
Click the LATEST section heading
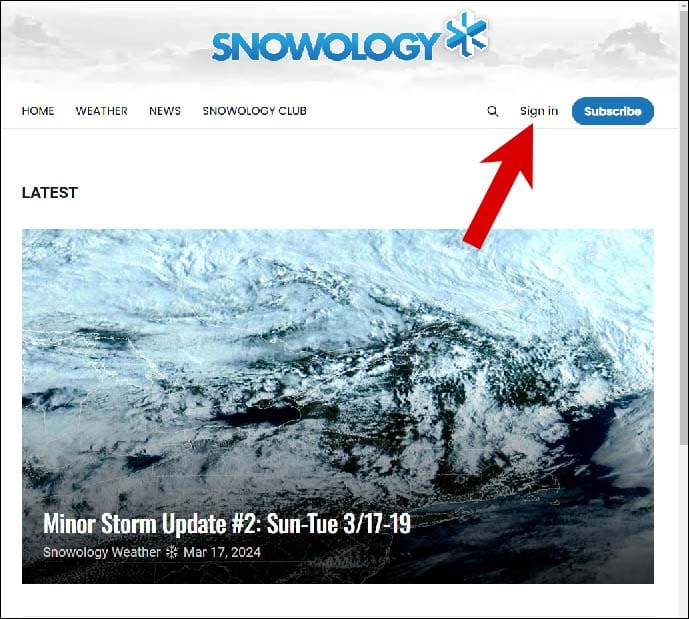50,192
